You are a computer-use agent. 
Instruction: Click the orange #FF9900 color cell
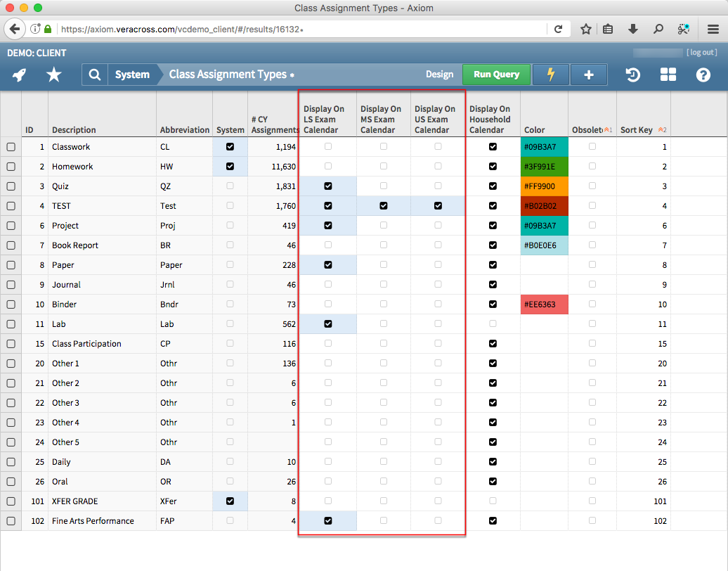coord(544,186)
